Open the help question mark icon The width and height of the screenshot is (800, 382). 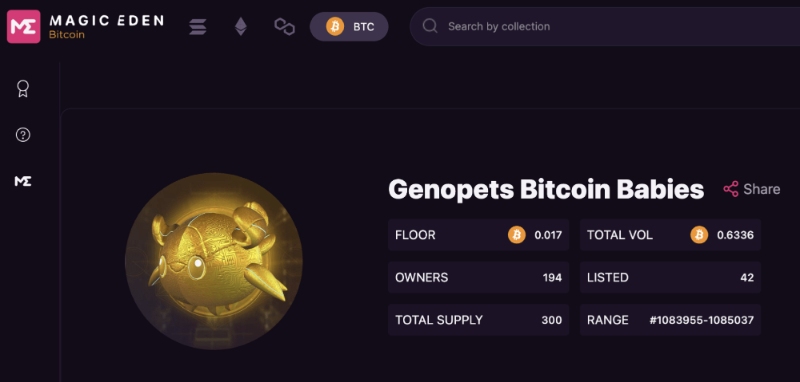pyautogui.click(x=23, y=135)
